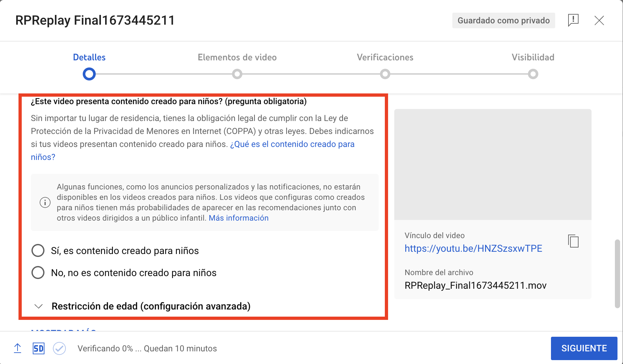Image resolution: width=623 pixels, height=364 pixels.
Task: Select 'No, no es contenido creado para niños'
Action: [x=38, y=273]
